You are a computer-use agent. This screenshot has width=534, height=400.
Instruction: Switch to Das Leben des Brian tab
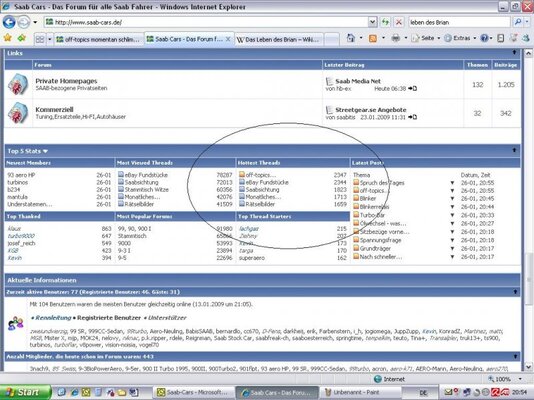click(278, 39)
